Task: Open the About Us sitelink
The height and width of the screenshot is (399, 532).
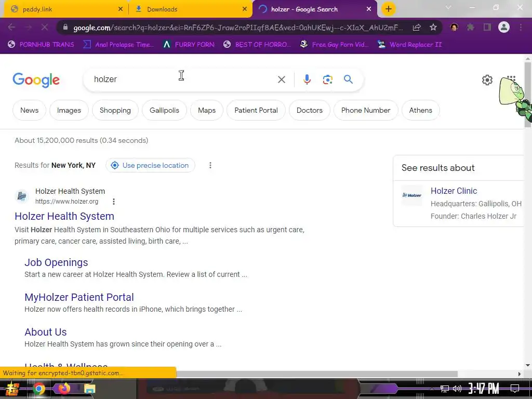Action: click(46, 332)
